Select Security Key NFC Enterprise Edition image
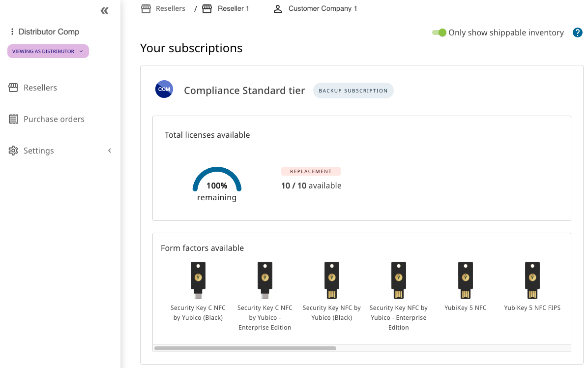 point(399,280)
